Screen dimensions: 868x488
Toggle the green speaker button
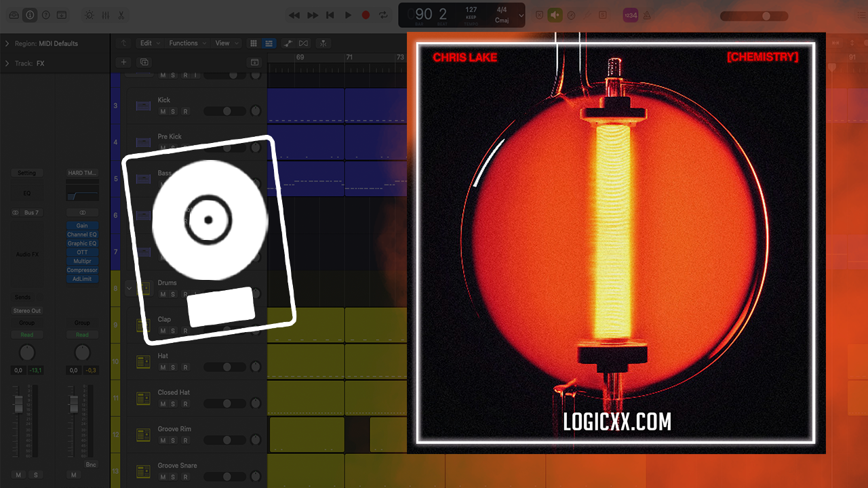555,15
